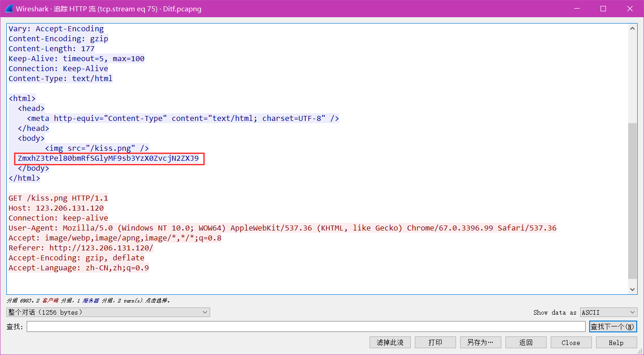This screenshot has width=644, height=355.
Task: Click the Close button at bottom
Action: point(571,342)
